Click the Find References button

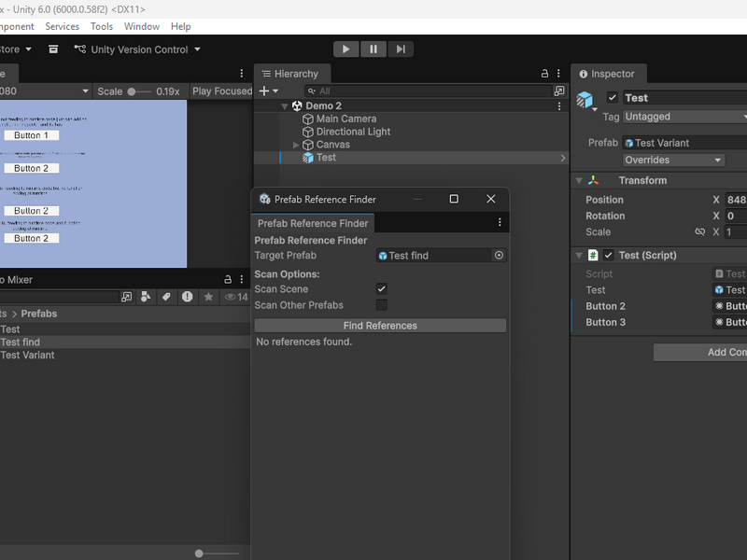380,326
